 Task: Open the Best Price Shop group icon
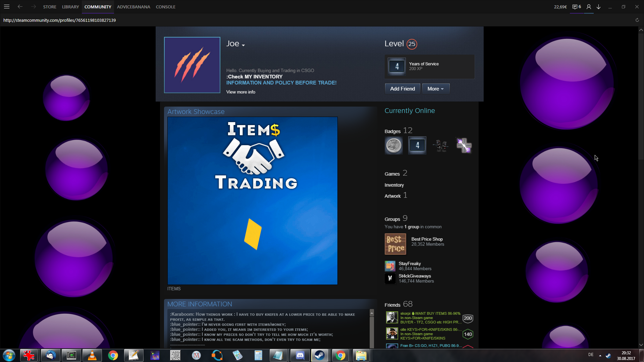[395, 244]
